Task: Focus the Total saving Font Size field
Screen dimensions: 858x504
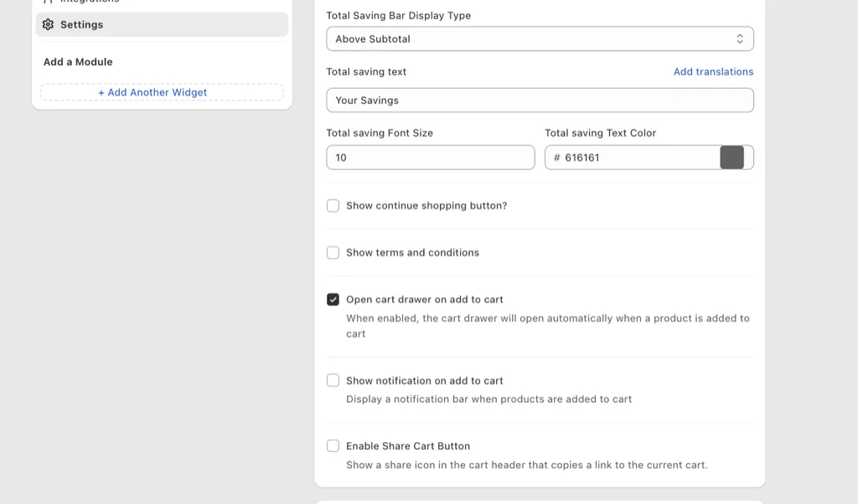Action: [430, 157]
